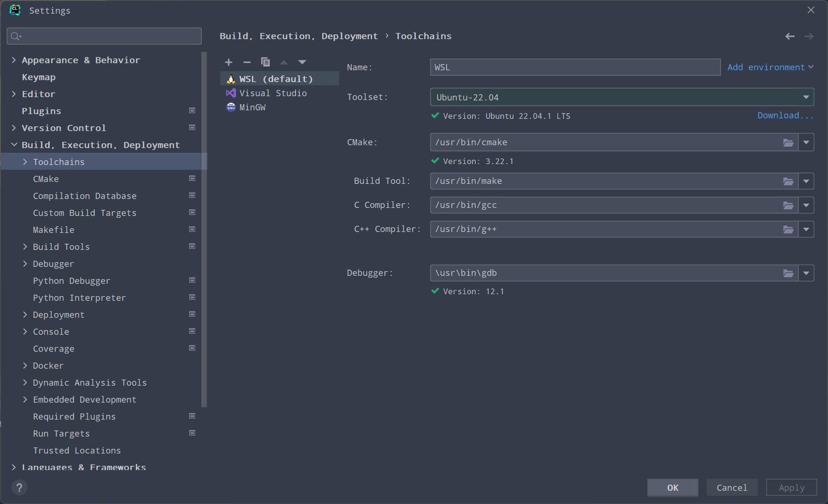
Task: Navigate back with left arrow
Action: point(790,36)
